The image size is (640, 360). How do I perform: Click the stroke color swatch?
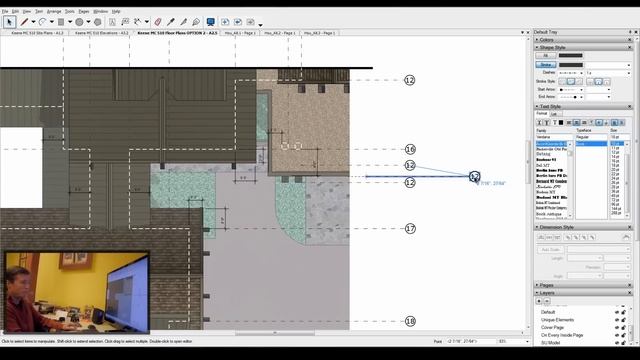coord(571,65)
